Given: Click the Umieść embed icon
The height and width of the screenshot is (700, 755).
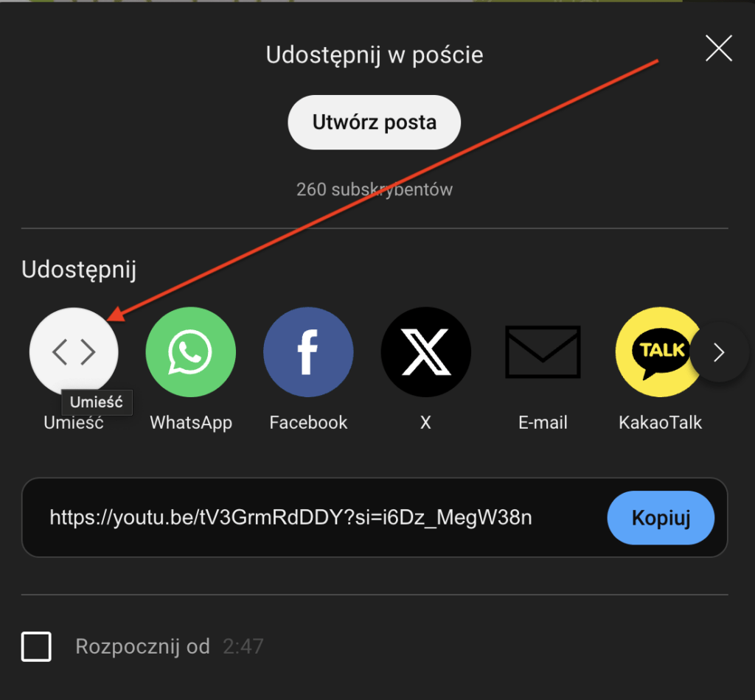Looking at the screenshot, I should (x=74, y=351).
